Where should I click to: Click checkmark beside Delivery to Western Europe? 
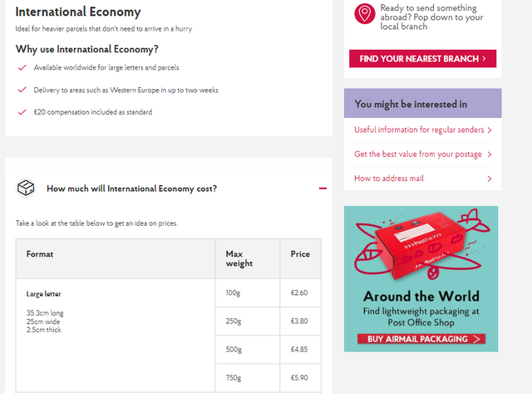pos(22,90)
